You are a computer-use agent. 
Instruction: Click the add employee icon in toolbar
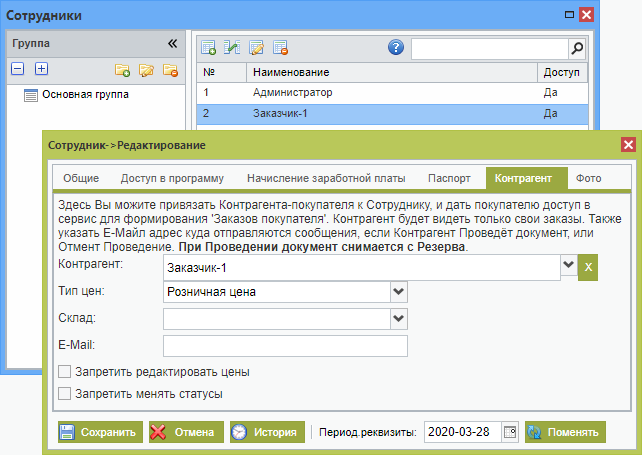point(209,48)
